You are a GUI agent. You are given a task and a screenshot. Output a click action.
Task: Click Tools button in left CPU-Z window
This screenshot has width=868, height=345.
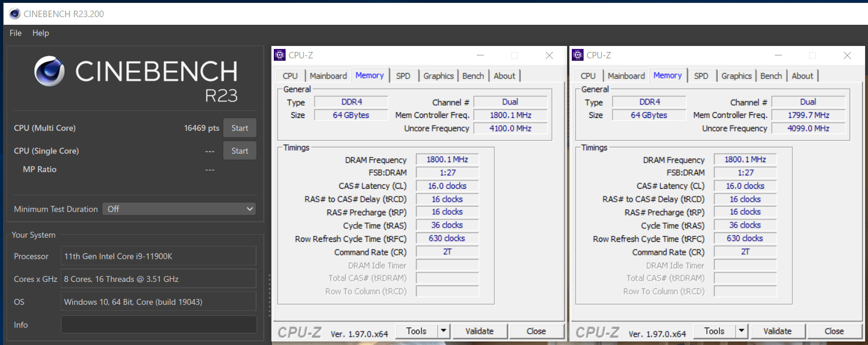pos(417,331)
